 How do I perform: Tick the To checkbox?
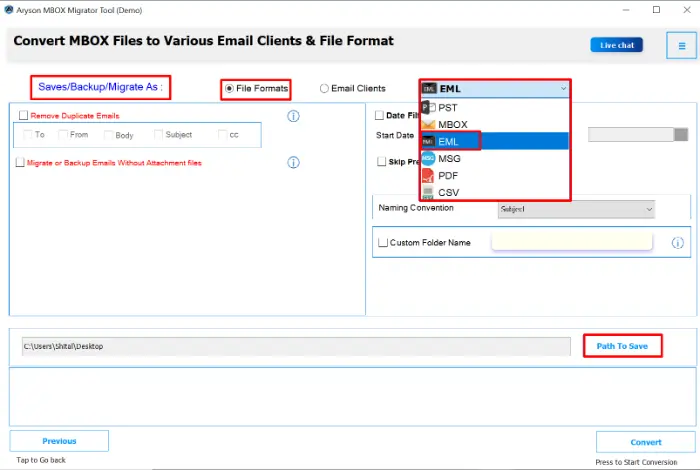(28, 134)
